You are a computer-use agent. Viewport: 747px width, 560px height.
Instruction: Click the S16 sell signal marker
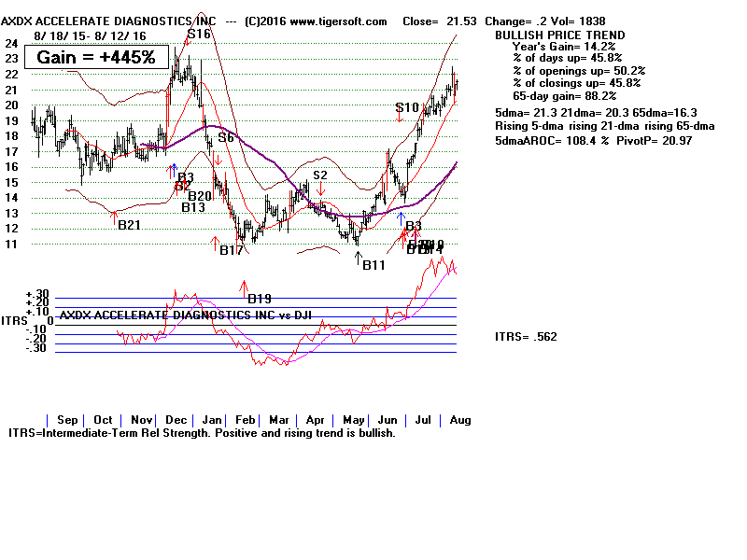[198, 35]
